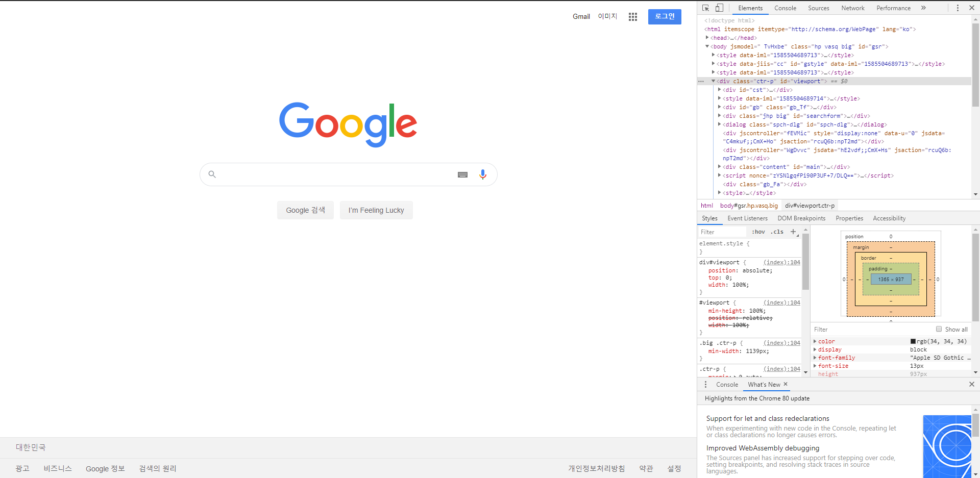
Task: Toggle the .cls class editor
Action: click(x=776, y=232)
